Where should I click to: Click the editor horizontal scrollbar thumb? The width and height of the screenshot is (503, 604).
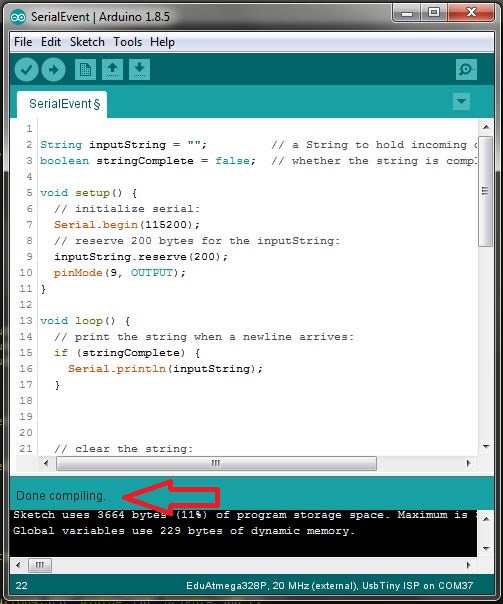(x=216, y=463)
